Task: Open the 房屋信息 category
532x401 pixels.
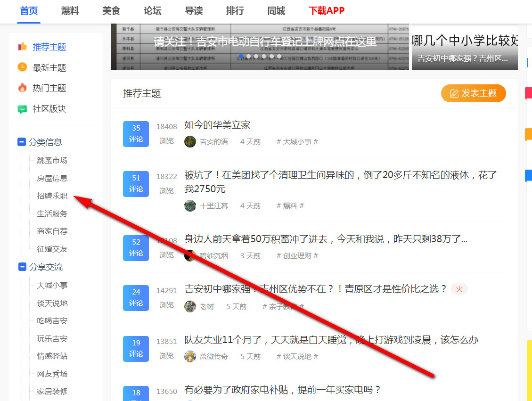Action: point(52,178)
